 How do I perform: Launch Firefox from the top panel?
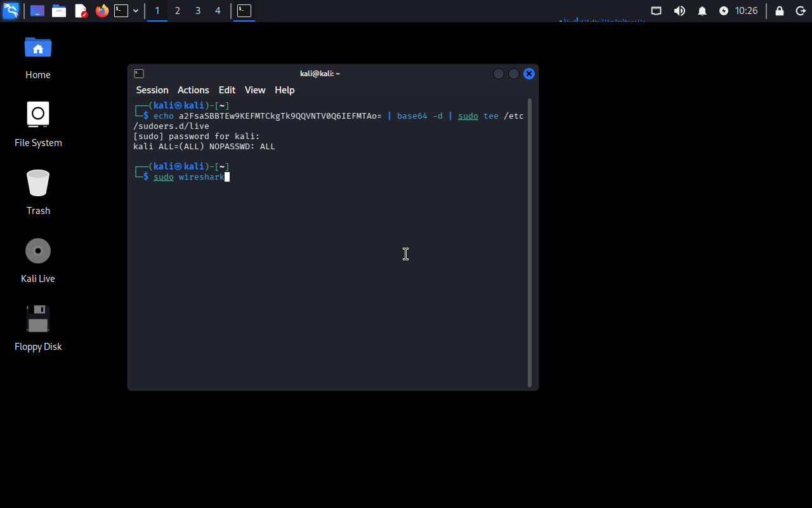pyautogui.click(x=101, y=11)
